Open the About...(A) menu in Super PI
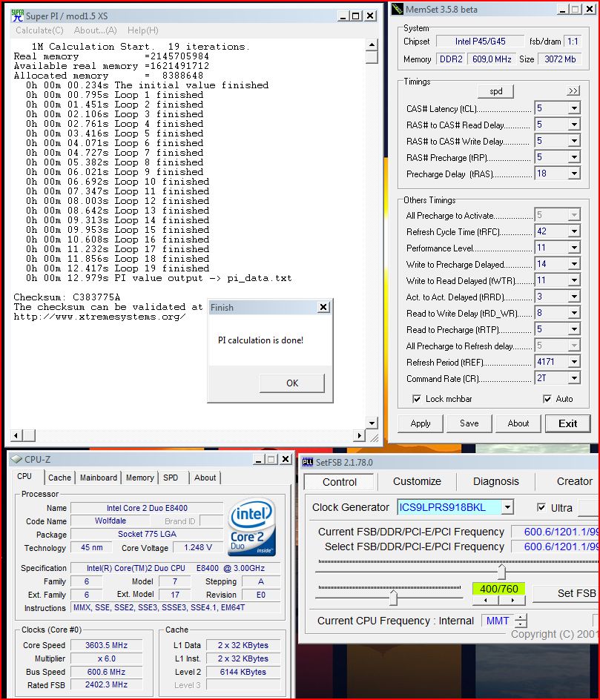This screenshot has width=600, height=700. coord(96,30)
